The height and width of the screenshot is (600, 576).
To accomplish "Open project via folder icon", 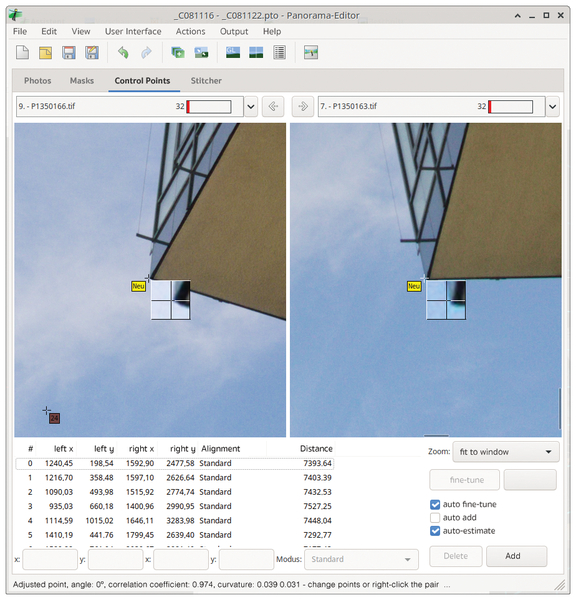I will [x=46, y=52].
